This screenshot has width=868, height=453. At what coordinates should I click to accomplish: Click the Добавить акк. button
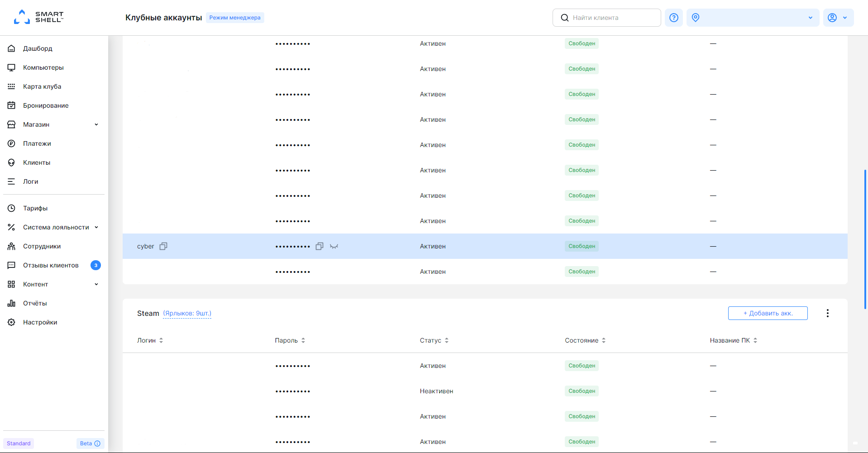click(x=768, y=313)
